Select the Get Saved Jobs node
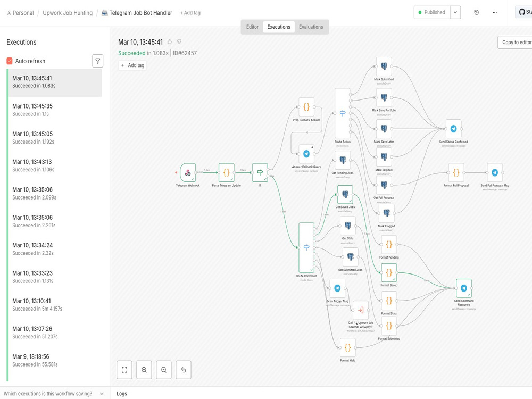This screenshot has height=399, width=532. coord(345,194)
